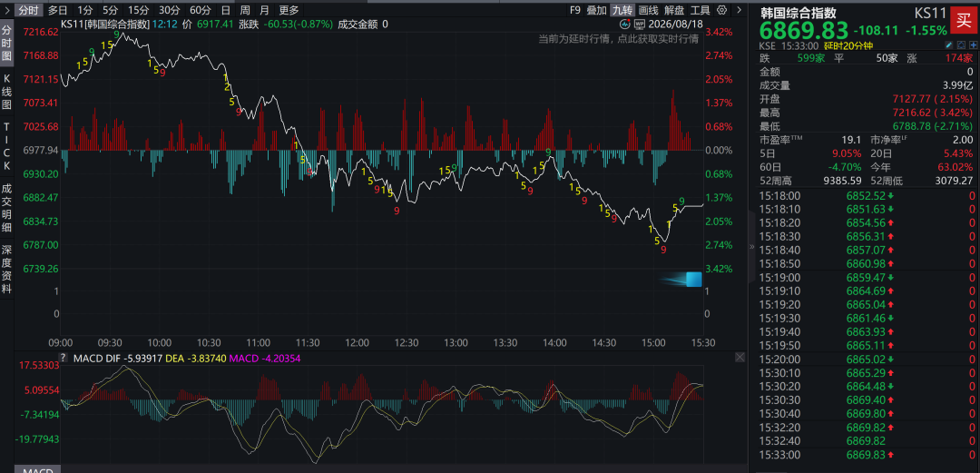Switch to the 60分 period tab
Viewport: 980px width, 473px height.
pos(200,10)
